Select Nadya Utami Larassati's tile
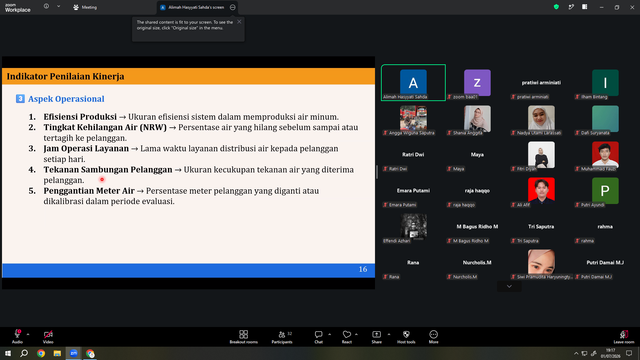Viewport: 640px width, 360px height. (541, 118)
